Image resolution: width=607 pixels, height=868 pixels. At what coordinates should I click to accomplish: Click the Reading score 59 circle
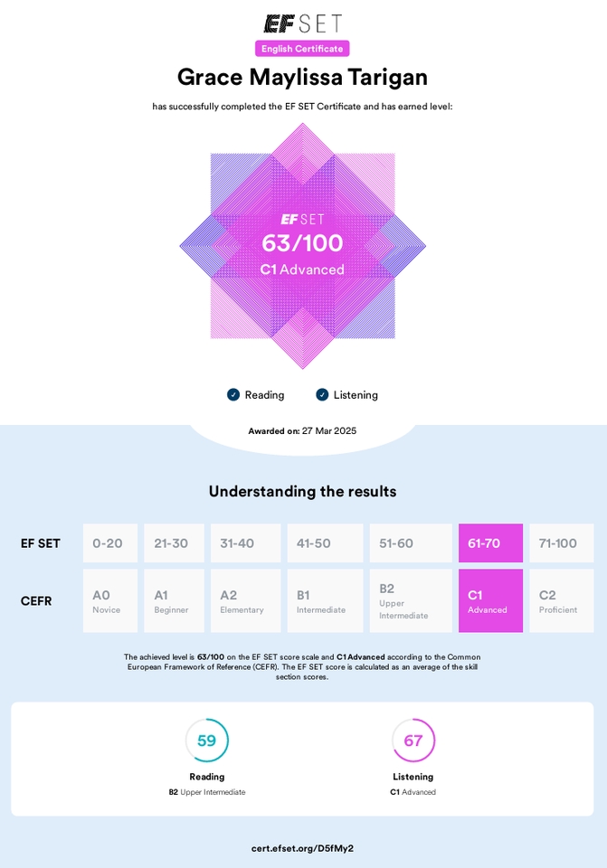coord(206,741)
